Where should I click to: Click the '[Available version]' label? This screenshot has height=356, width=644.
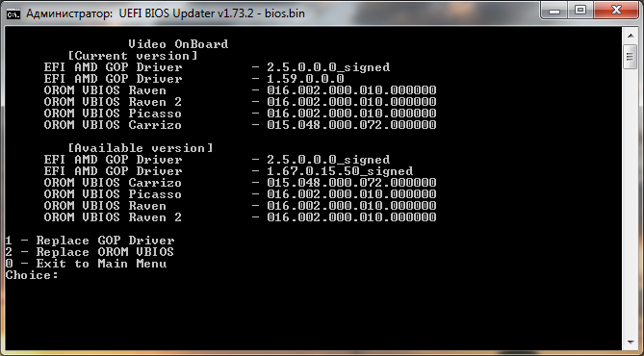(x=141, y=148)
